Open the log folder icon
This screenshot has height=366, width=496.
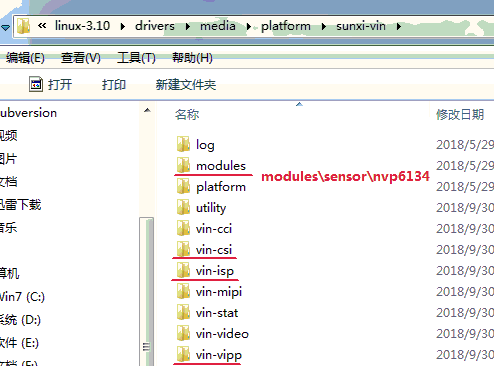click(x=183, y=144)
